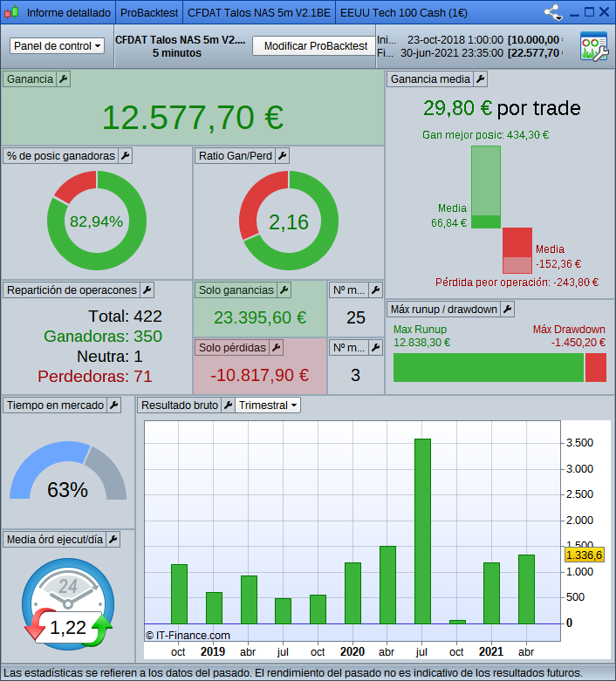The image size is (616, 681).
Task: Click the Modificar ProBacktest button
Action: 316,45
